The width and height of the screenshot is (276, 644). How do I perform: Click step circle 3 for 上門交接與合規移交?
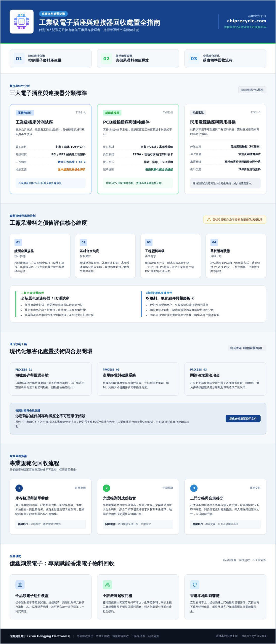pos(194,488)
